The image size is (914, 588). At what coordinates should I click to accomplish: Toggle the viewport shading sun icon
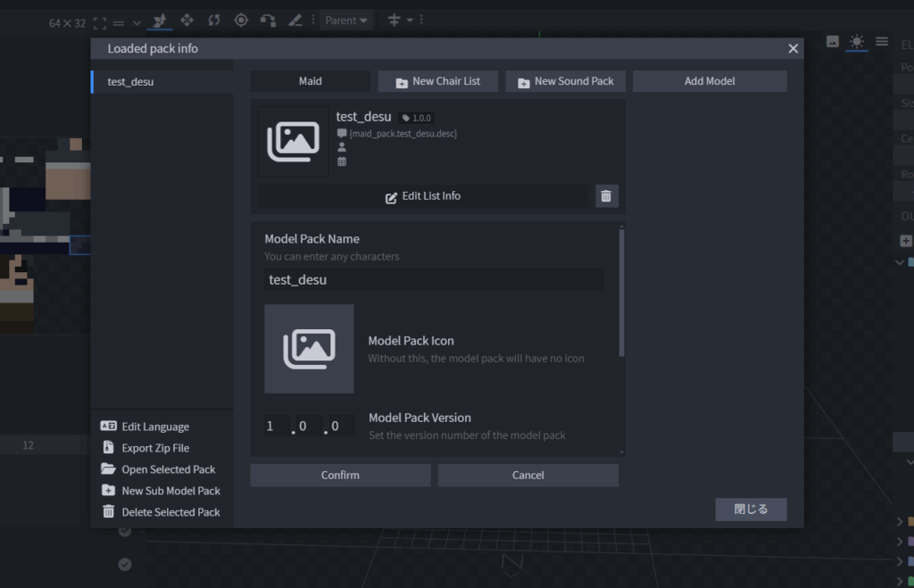point(857,41)
